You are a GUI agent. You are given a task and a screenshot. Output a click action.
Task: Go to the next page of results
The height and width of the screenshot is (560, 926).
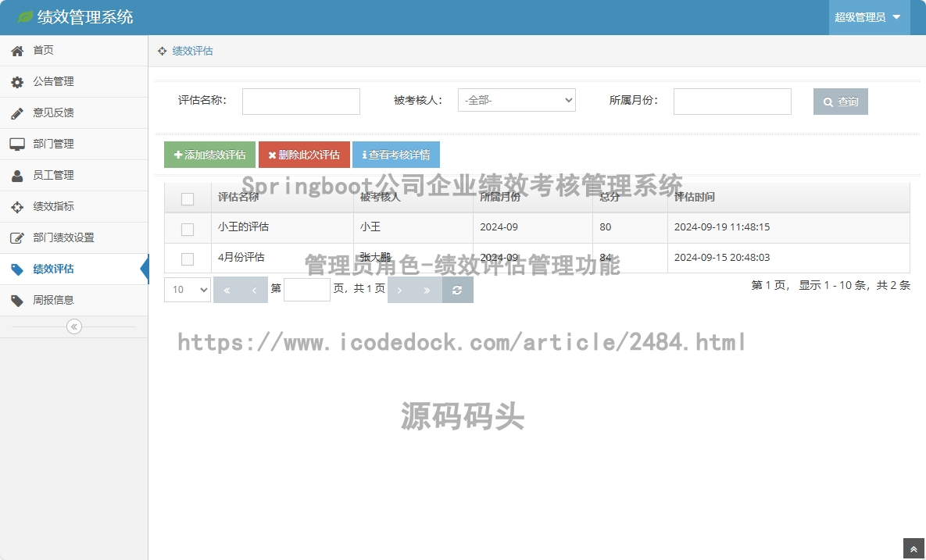pos(400,290)
